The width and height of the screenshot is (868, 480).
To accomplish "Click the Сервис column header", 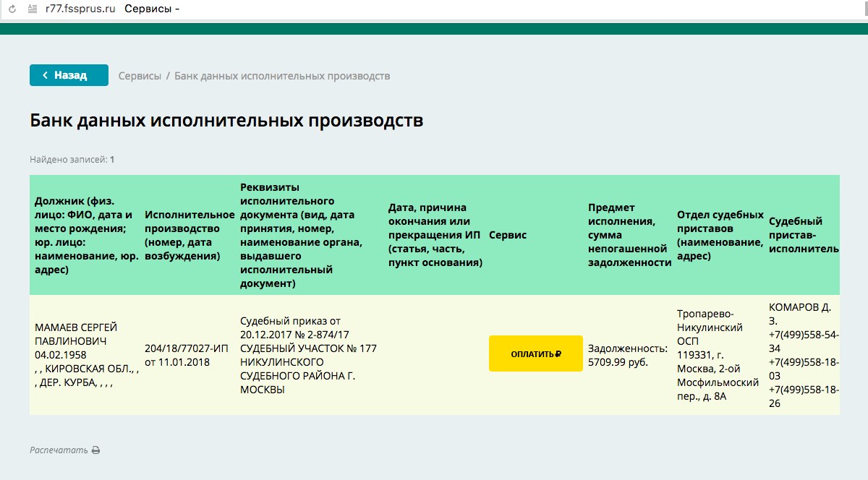I will 508,235.
